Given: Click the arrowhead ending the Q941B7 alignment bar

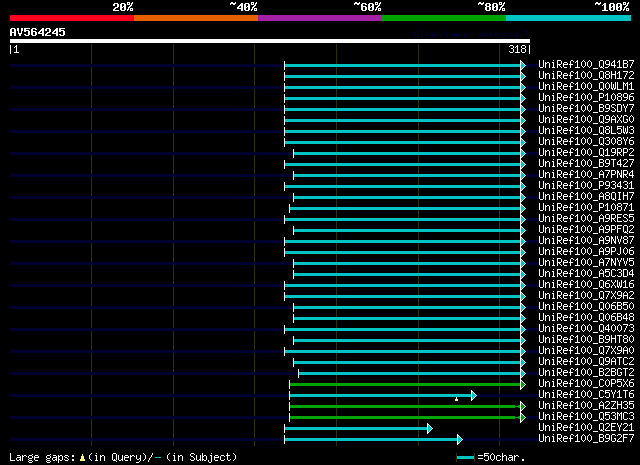Looking at the screenshot, I should 523,65.
